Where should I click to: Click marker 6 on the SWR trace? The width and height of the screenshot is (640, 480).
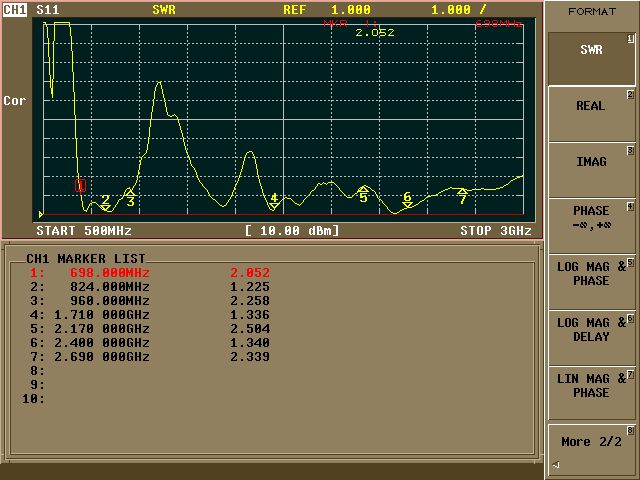pos(407,200)
